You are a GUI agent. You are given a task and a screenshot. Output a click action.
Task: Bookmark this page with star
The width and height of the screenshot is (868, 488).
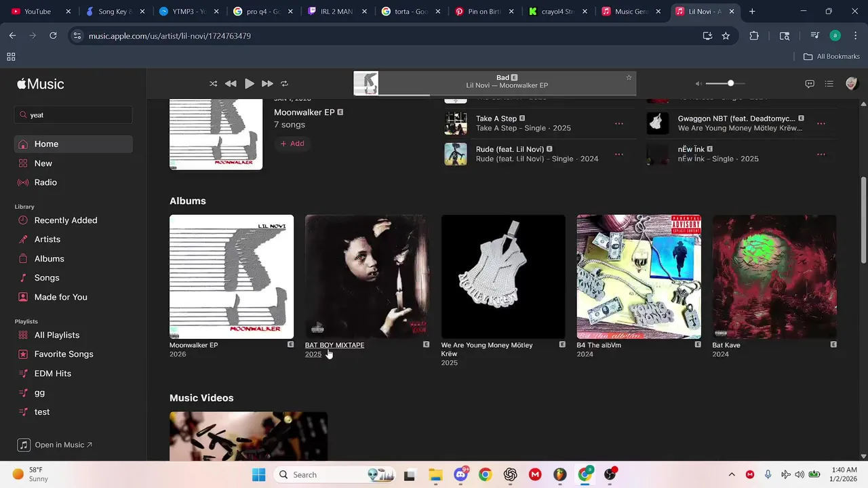(x=726, y=35)
